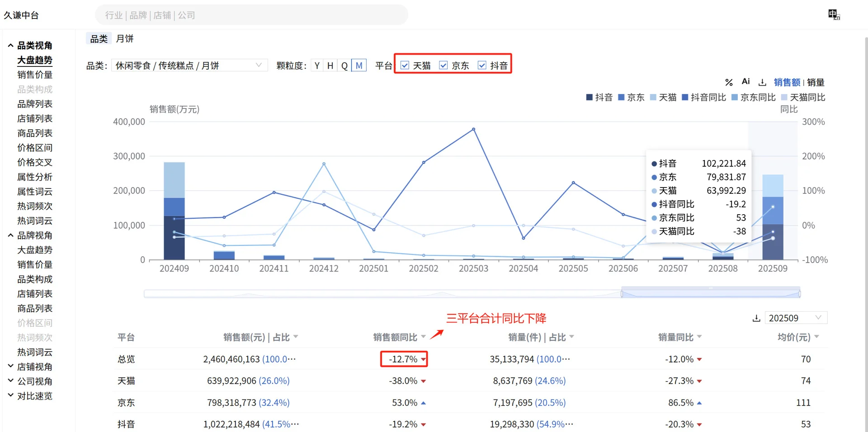Open 商品列表 under 品类视角
This screenshot has width=868, height=432.
pyautogui.click(x=35, y=133)
